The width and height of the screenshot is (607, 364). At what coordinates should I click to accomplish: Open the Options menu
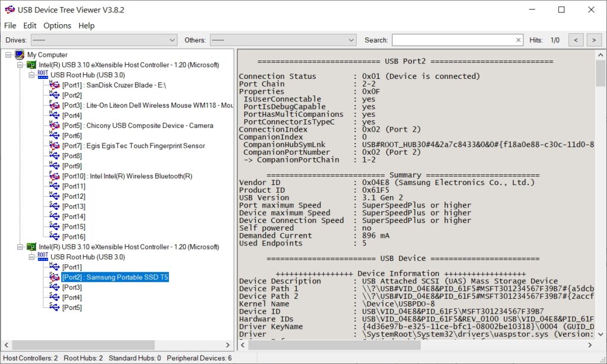pyautogui.click(x=57, y=25)
